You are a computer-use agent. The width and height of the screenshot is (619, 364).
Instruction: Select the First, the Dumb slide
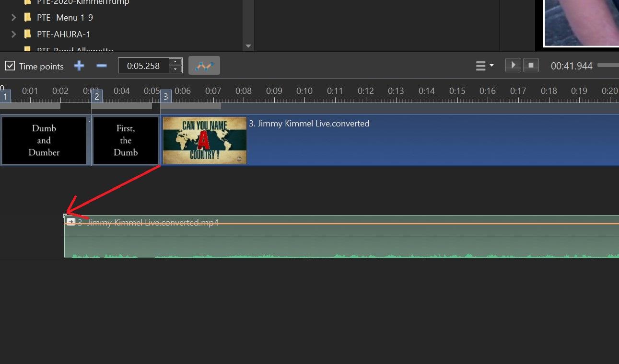click(x=126, y=140)
